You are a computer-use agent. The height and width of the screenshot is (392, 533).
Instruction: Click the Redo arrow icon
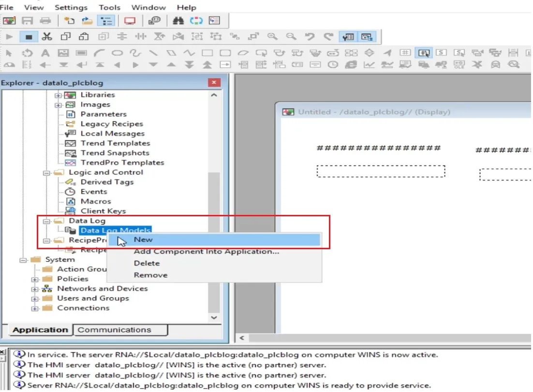[328, 36]
